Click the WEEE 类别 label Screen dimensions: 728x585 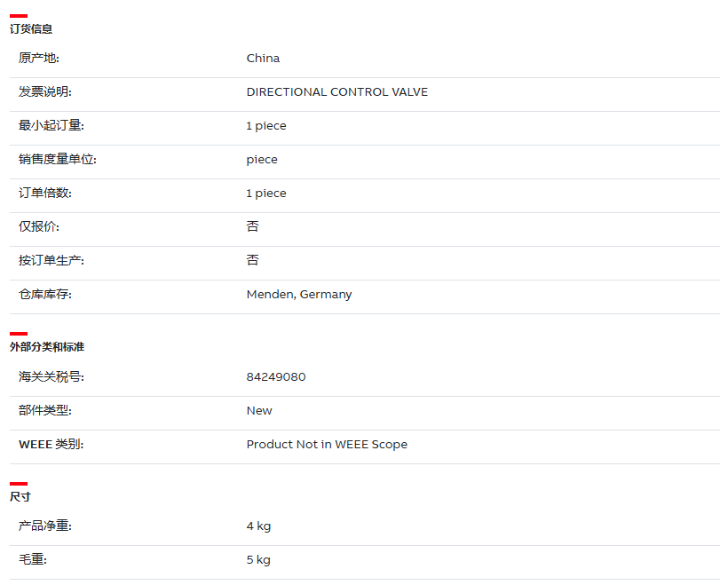click(x=51, y=445)
